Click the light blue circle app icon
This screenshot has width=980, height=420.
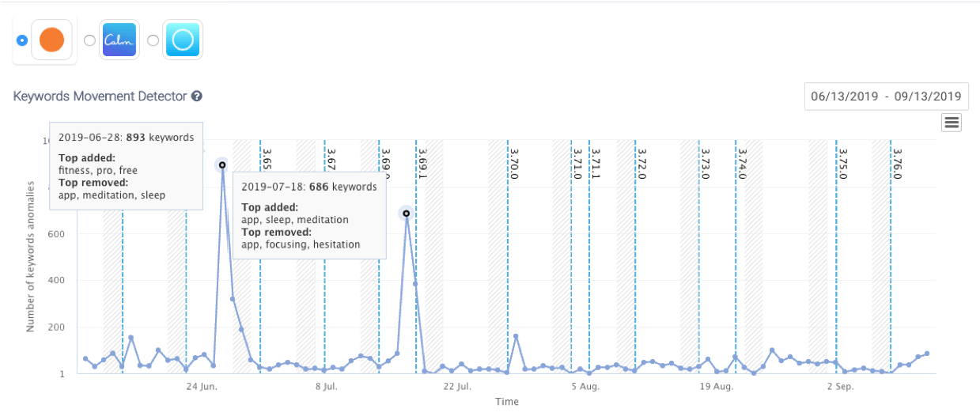point(183,40)
